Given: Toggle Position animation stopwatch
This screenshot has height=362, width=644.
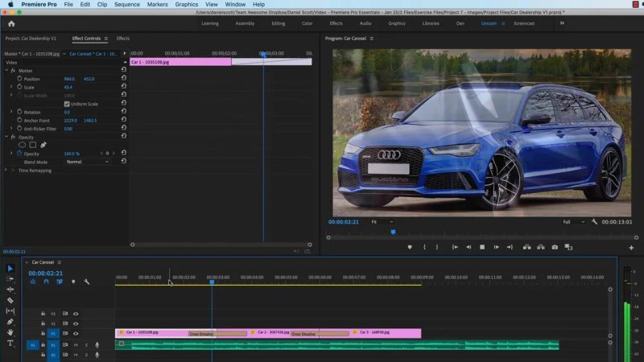Looking at the screenshot, I should coord(19,78).
